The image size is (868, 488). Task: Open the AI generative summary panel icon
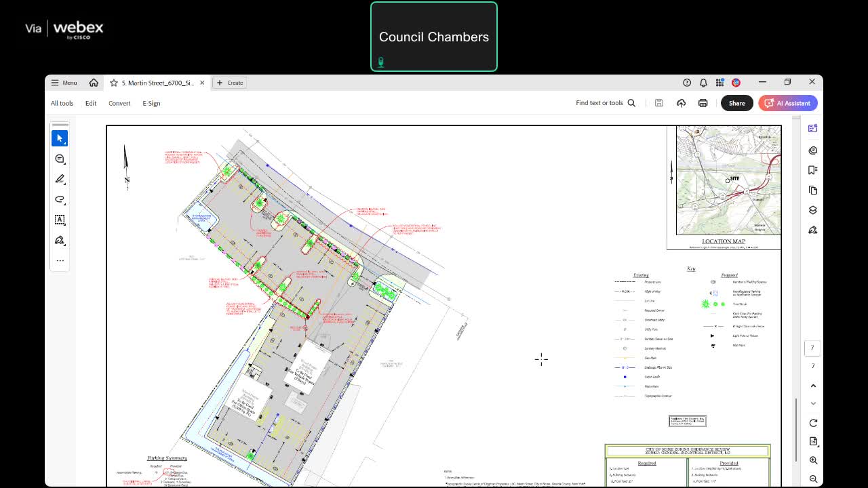[x=813, y=129]
